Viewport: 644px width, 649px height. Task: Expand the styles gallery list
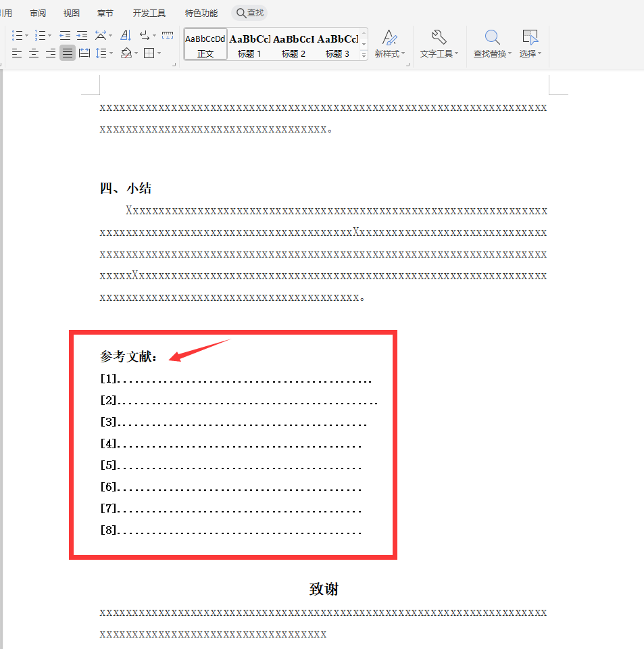pos(364,55)
